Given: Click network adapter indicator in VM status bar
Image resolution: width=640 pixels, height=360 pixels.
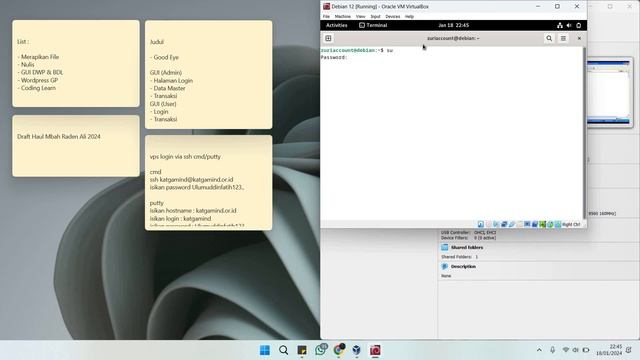Looking at the screenshot, I should click(x=504, y=224).
